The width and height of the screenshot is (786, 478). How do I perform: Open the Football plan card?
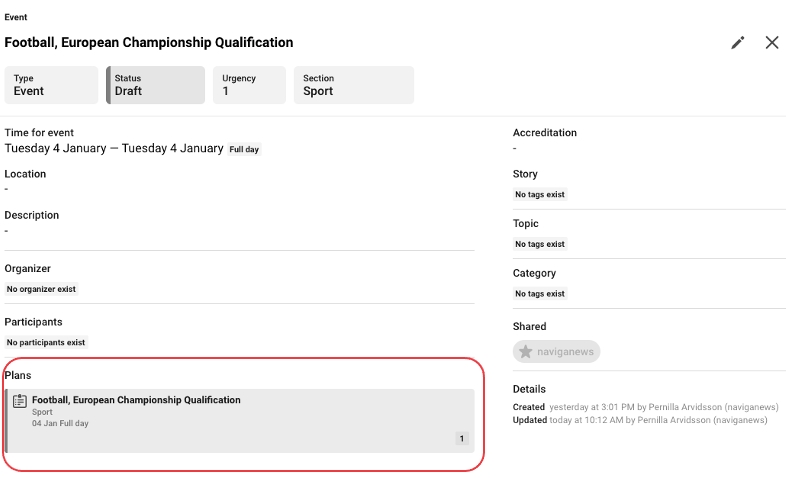240,421
